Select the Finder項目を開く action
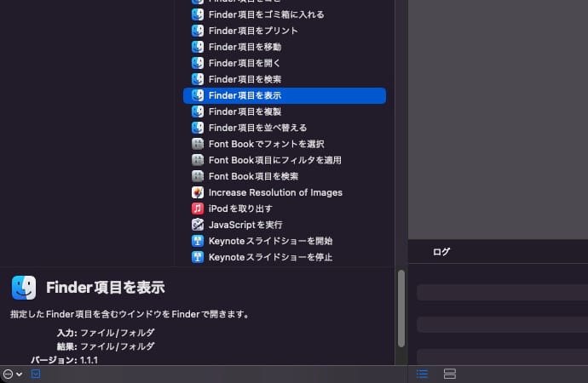 [x=245, y=63]
